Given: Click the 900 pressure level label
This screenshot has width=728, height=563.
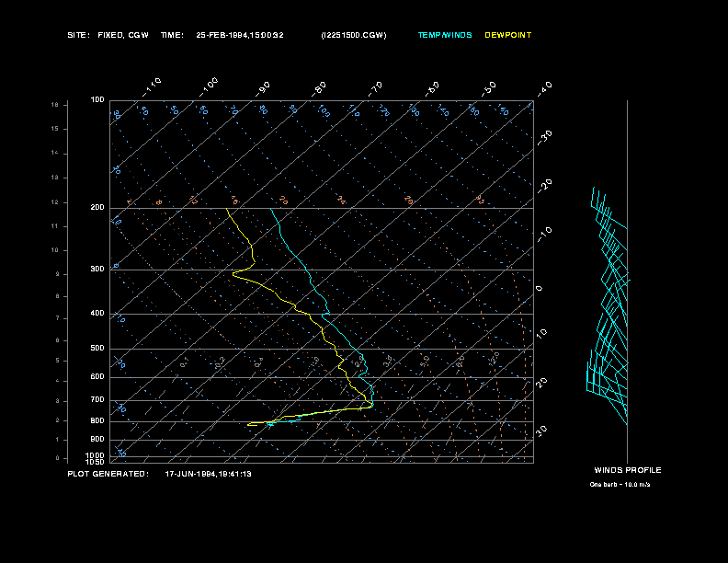Looking at the screenshot, I should tap(97, 440).
